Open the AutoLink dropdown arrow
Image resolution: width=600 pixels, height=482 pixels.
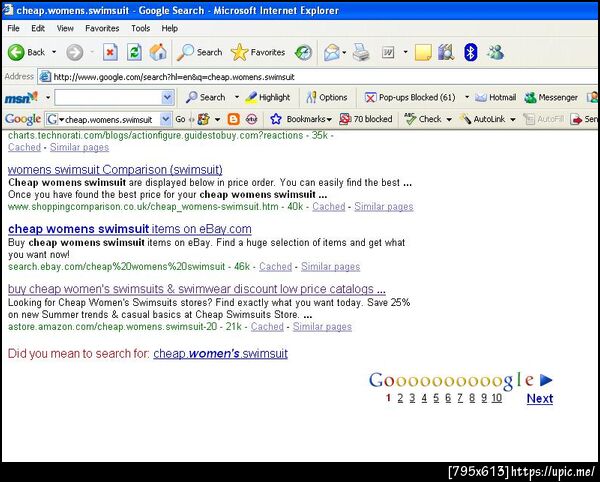pyautogui.click(x=513, y=119)
